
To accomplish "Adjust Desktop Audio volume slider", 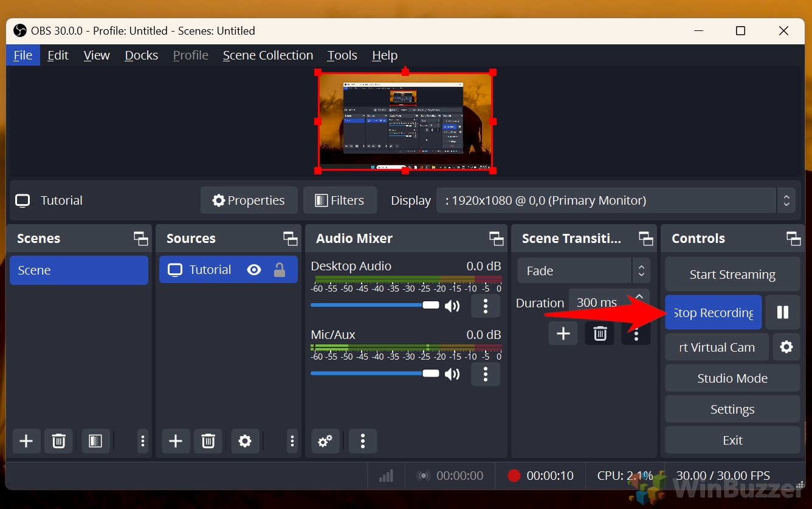I will point(374,305).
